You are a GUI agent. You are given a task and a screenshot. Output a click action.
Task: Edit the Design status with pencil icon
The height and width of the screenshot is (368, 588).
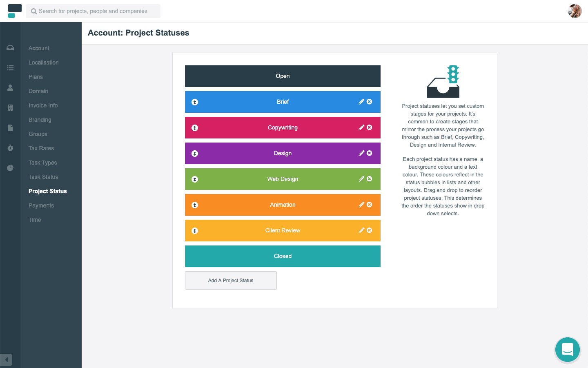coord(361,153)
